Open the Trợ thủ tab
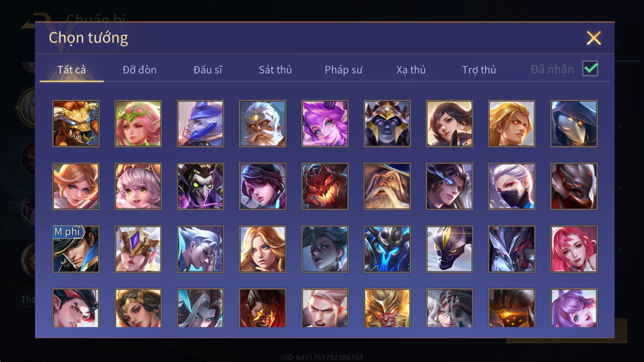The height and width of the screenshot is (362, 644). 479,70
